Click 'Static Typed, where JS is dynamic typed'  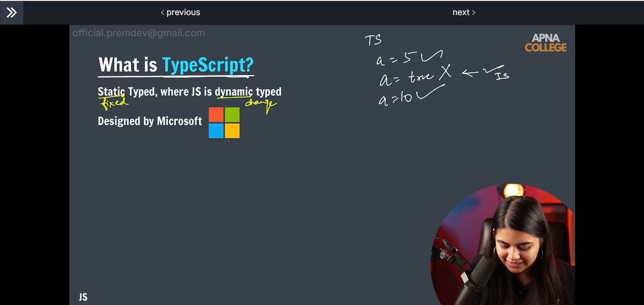click(x=189, y=92)
